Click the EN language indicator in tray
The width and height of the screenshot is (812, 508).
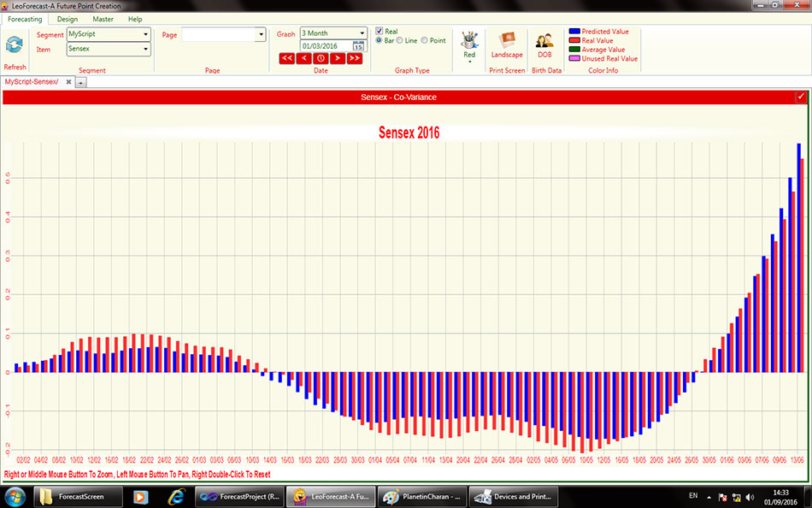point(693,496)
